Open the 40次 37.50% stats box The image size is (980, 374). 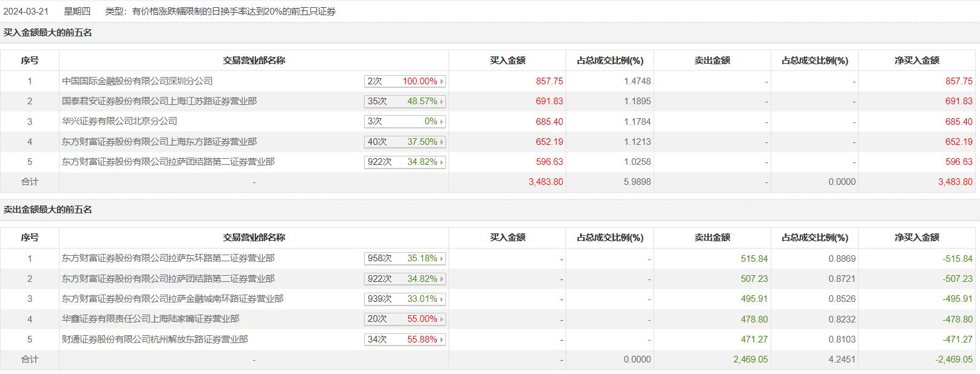click(x=405, y=142)
